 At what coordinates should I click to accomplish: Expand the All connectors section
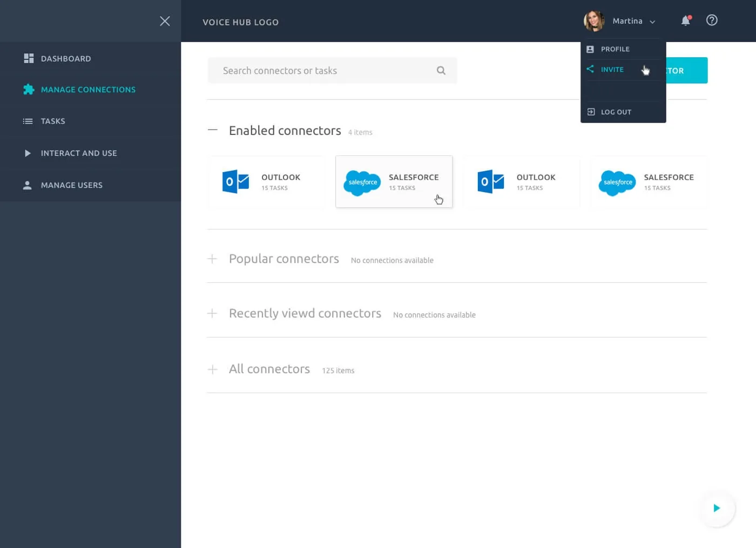point(213,369)
